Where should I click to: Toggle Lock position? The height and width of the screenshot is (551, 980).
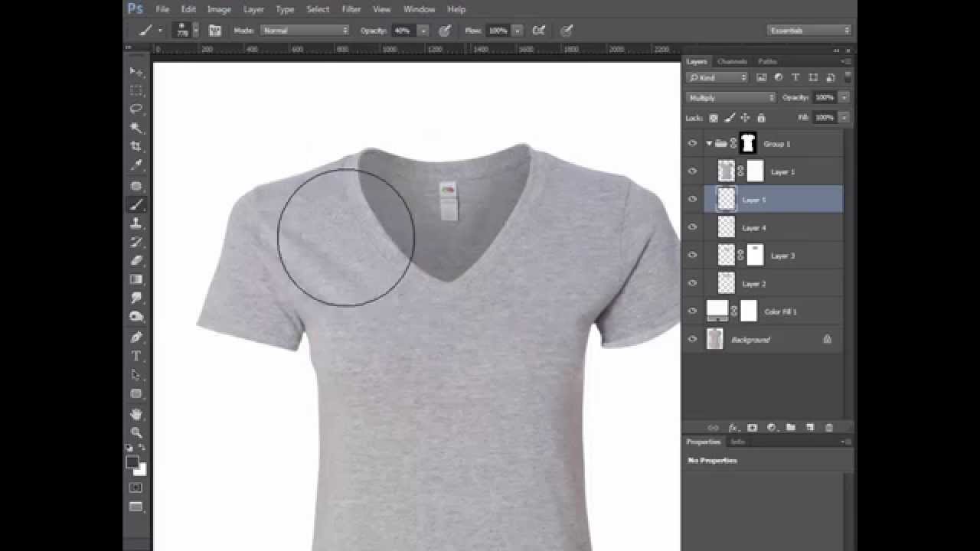coord(745,118)
